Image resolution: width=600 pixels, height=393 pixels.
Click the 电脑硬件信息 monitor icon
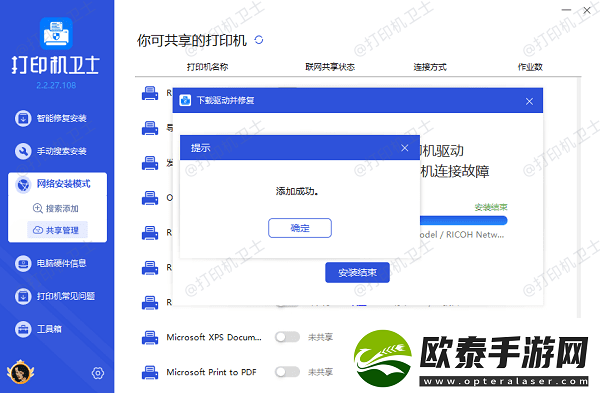pos(23,263)
